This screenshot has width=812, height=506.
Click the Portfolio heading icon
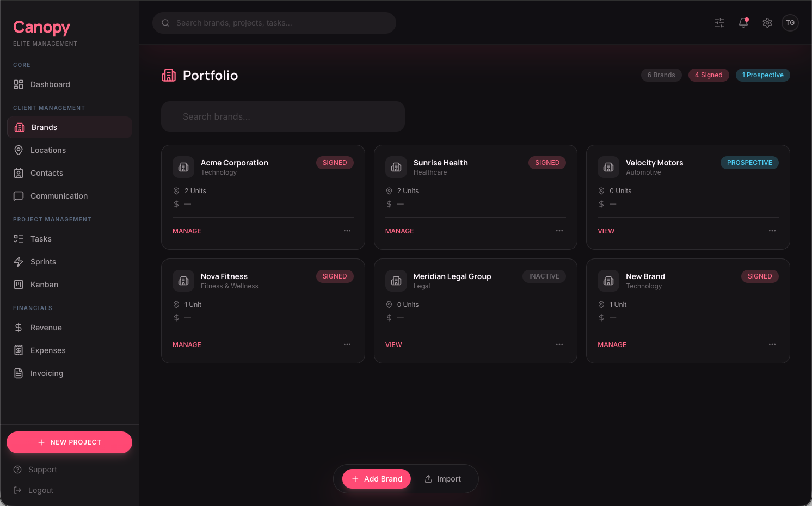(x=169, y=75)
